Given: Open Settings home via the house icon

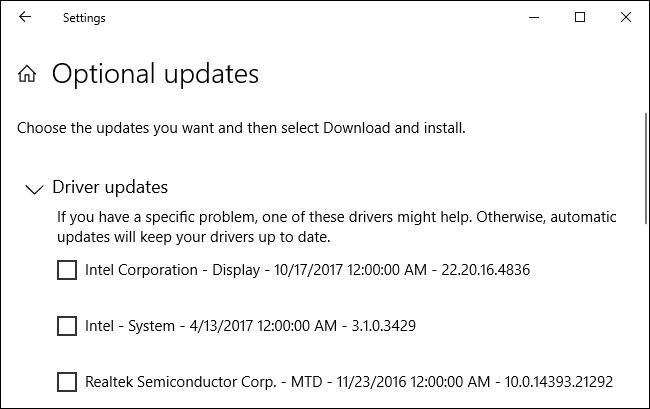Looking at the screenshot, I should (x=28, y=74).
